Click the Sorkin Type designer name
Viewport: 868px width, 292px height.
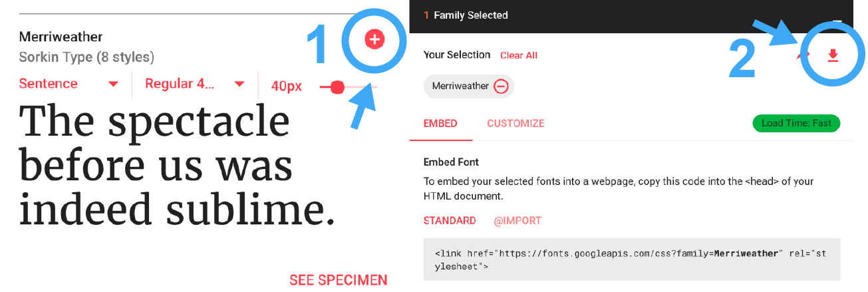coord(56,57)
